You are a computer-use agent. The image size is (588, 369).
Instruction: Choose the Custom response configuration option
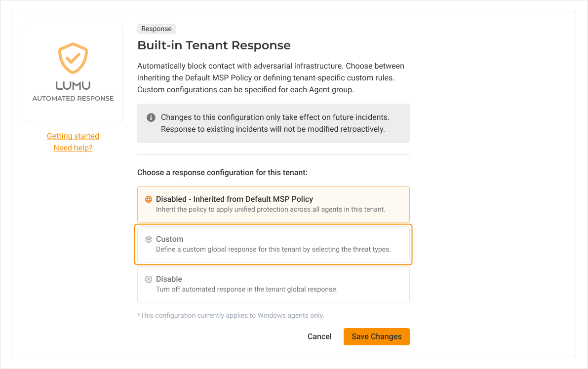273,244
